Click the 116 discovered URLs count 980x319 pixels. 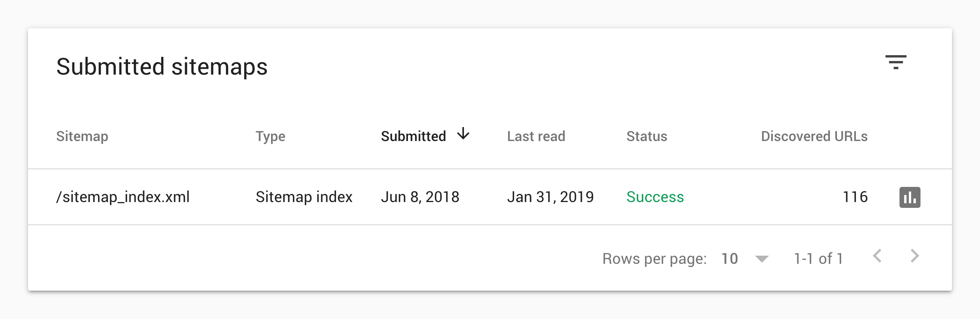(x=855, y=197)
